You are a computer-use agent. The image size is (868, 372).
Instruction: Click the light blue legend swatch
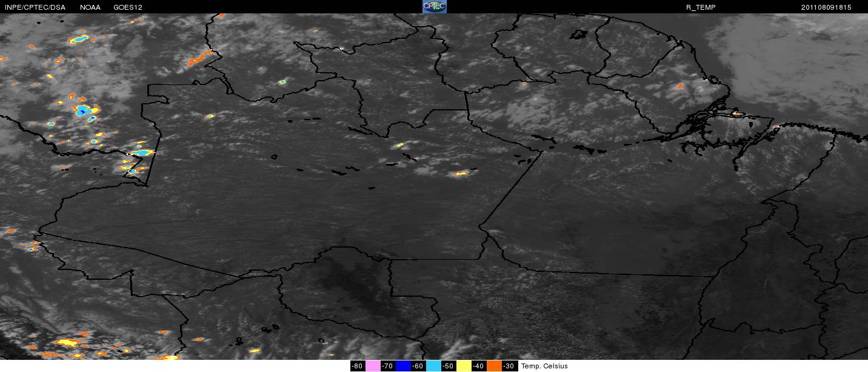click(433, 366)
